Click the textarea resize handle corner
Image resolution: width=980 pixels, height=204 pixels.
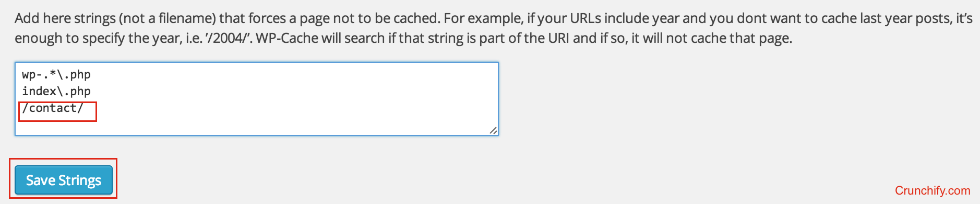pos(493,130)
